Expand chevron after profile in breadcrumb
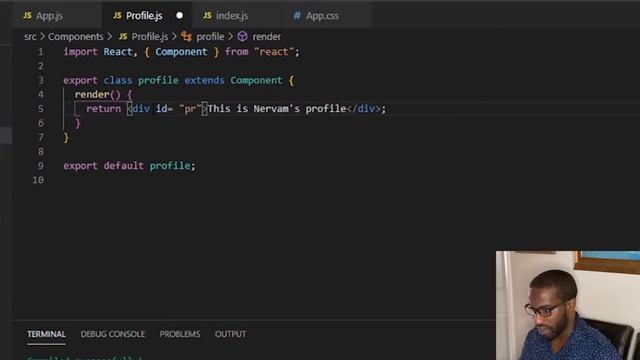640x360 pixels. pos(230,37)
